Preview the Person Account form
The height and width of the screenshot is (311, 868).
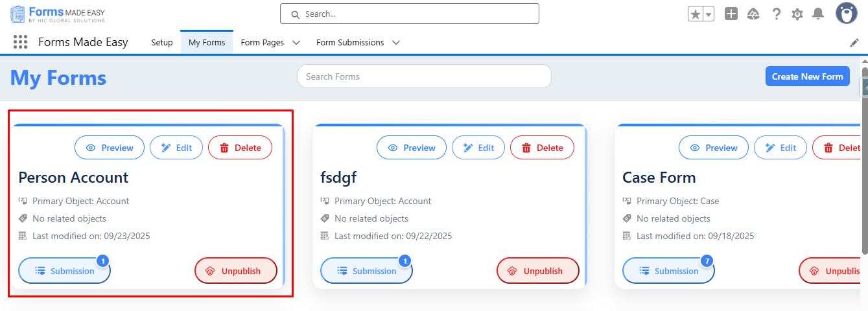[109, 148]
